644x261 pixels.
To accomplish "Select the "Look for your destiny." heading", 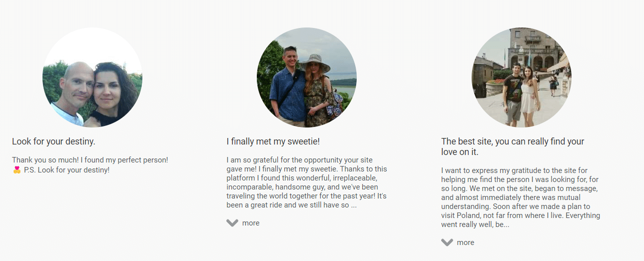I will (x=53, y=141).
